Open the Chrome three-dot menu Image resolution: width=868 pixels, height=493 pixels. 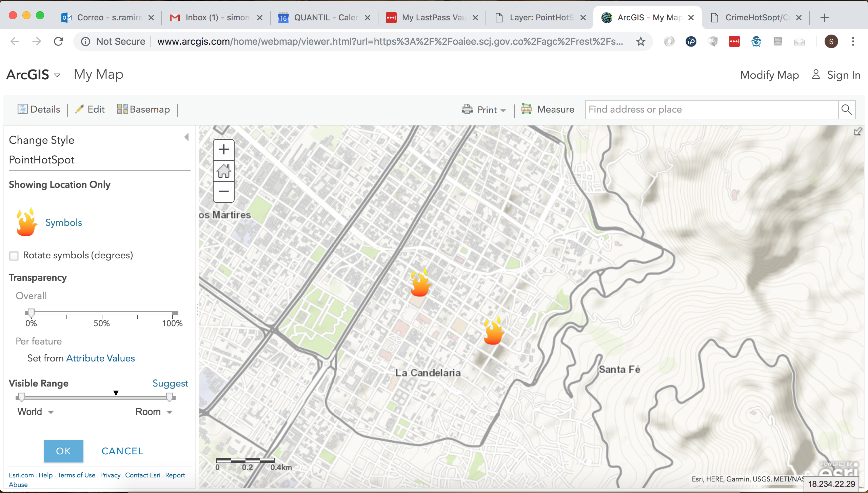click(x=853, y=41)
